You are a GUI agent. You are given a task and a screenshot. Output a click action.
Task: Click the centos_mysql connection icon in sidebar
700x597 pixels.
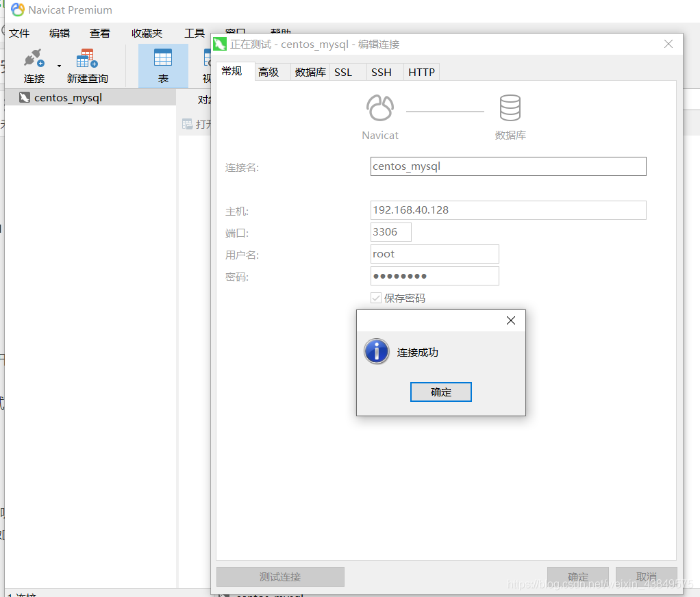(x=25, y=97)
